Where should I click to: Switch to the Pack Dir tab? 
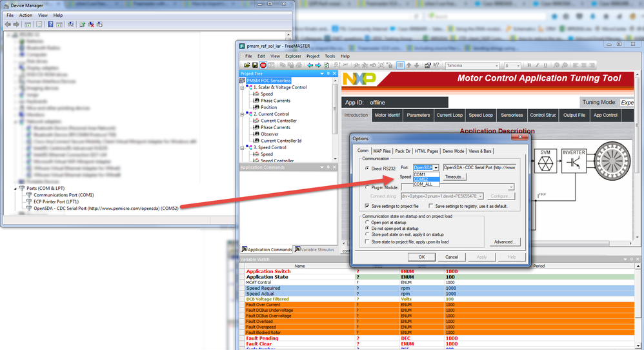[x=403, y=151]
